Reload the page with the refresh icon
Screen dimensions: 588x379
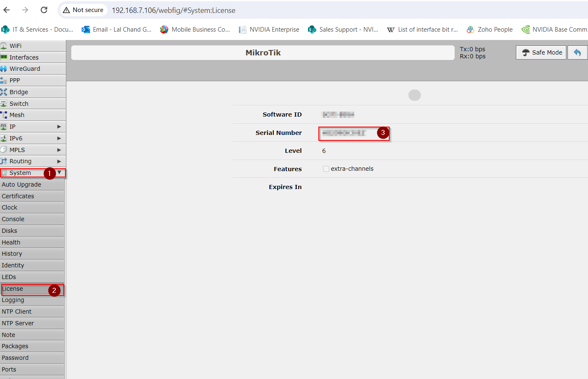coord(44,10)
